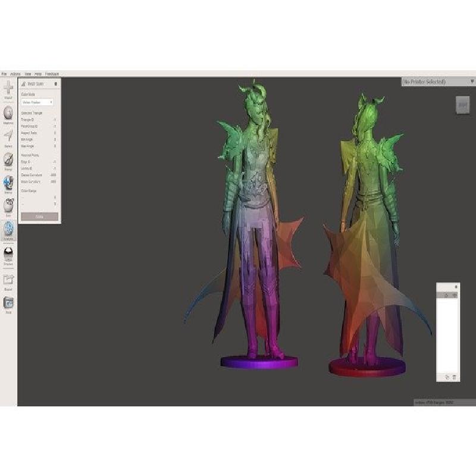Open the Color Mode dropdown

click(x=37, y=102)
